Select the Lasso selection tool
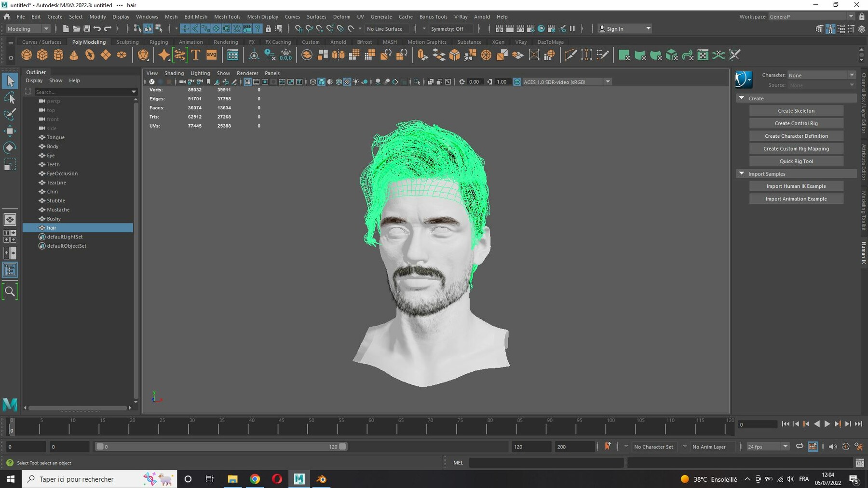 [10, 98]
